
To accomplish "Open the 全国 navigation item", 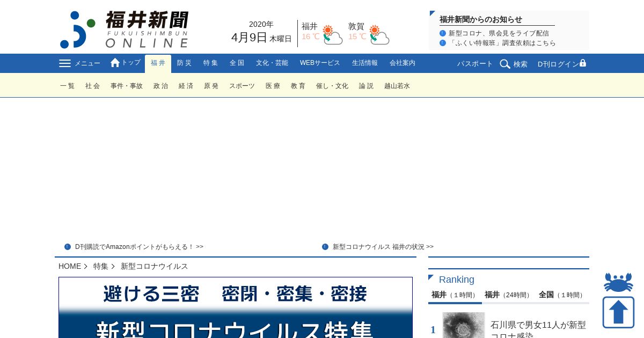I will [237, 63].
